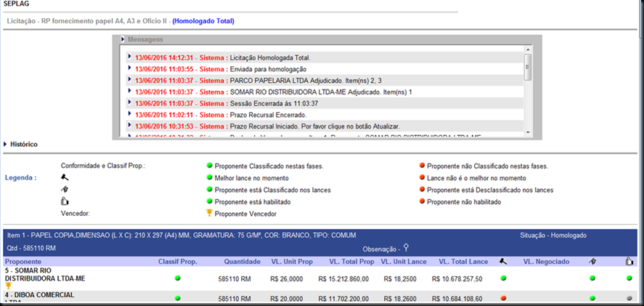
Task: Click SOMAR RIO green dot in last column
Action: pos(629,278)
